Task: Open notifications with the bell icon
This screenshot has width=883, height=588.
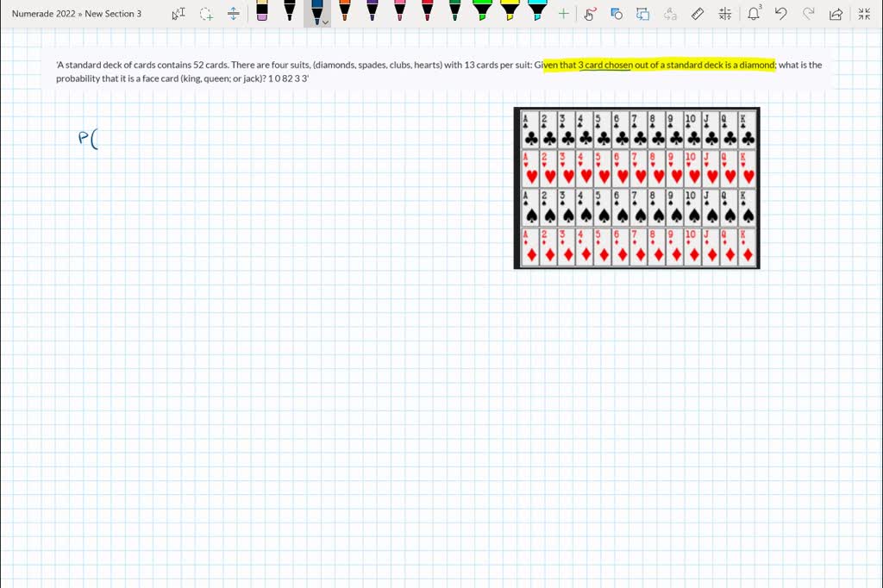Action: (755, 14)
